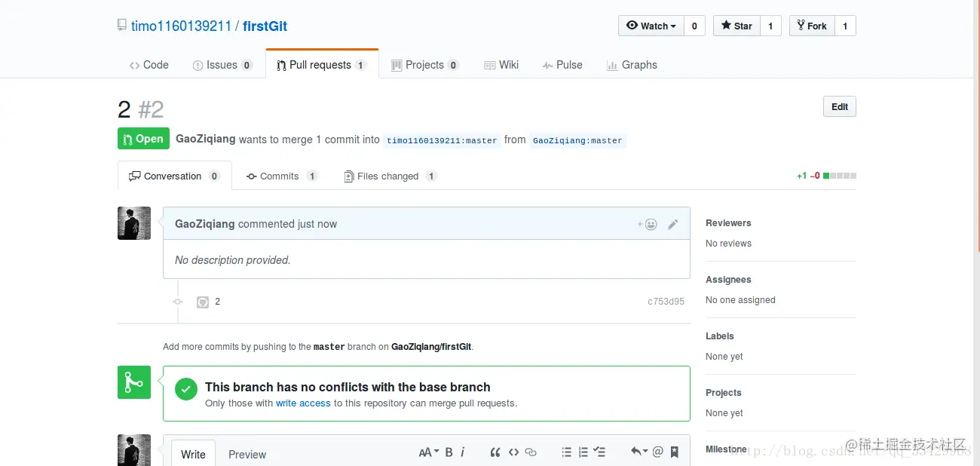Add a bulleted list
This screenshot has height=466, width=980.
[x=566, y=452]
